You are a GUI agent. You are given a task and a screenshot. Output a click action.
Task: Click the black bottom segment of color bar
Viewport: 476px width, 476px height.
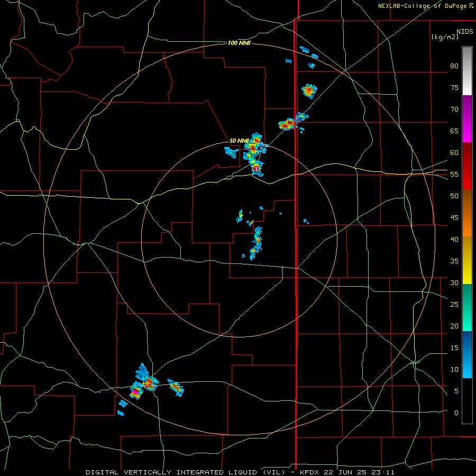click(x=467, y=401)
